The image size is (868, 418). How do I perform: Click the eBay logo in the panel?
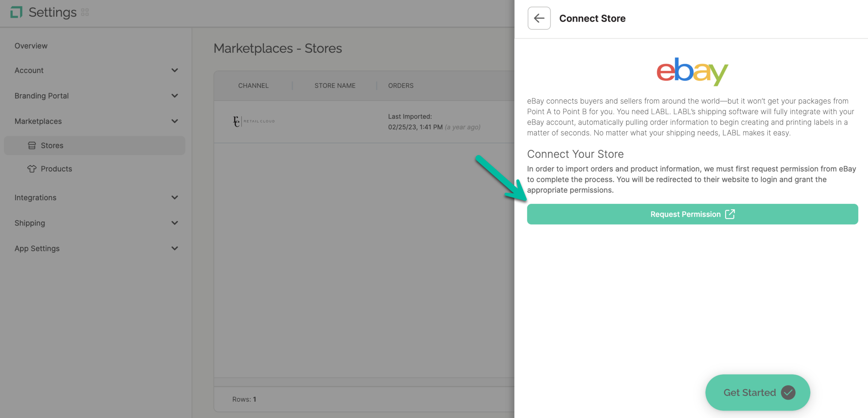coord(692,72)
